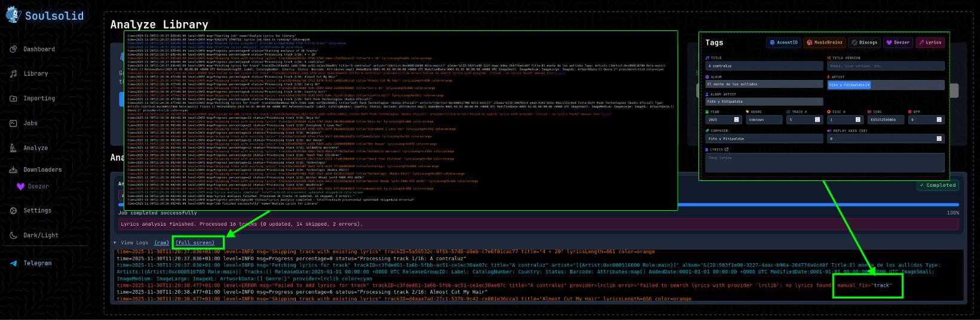Image resolution: width=980 pixels, height=320 pixels.
Task: Go to Analyze in the sidebar menu
Action: (35, 147)
